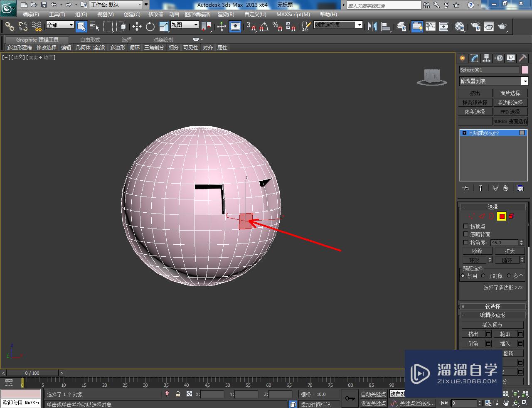Click the 收缩 shrink button

[477, 251]
